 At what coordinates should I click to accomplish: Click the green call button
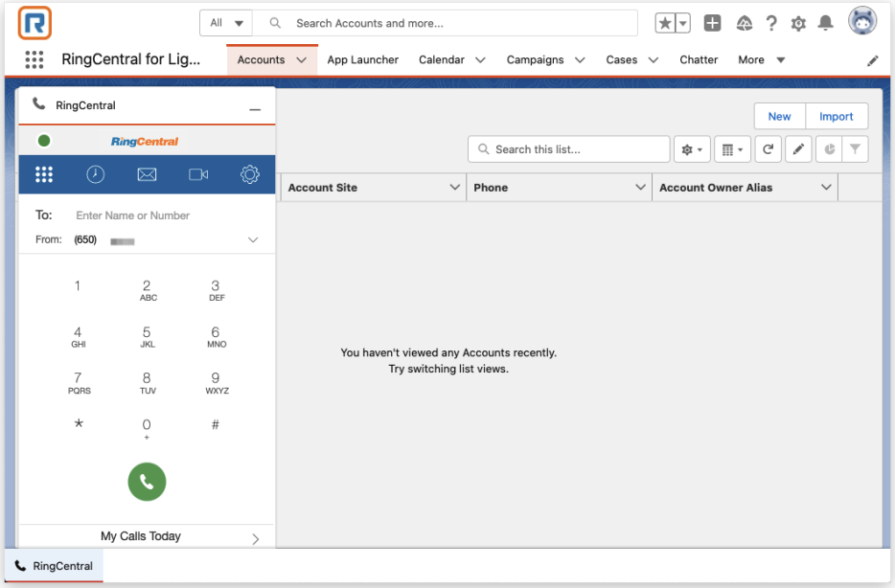(147, 482)
